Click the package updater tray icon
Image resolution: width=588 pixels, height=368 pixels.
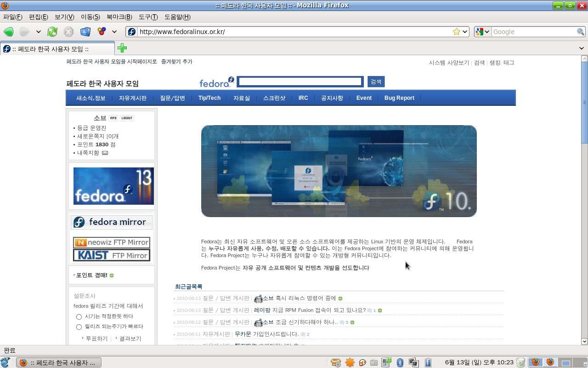point(335,362)
